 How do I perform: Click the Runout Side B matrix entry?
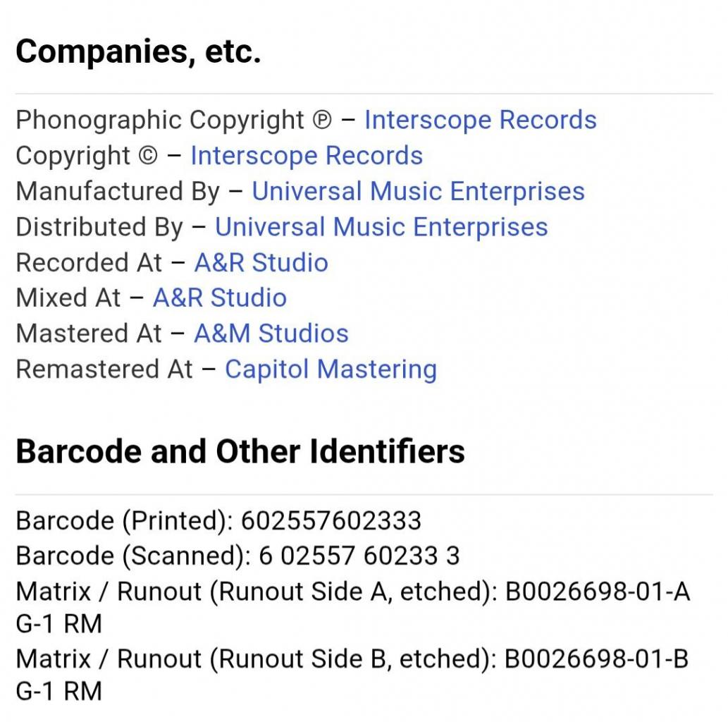click(352, 659)
